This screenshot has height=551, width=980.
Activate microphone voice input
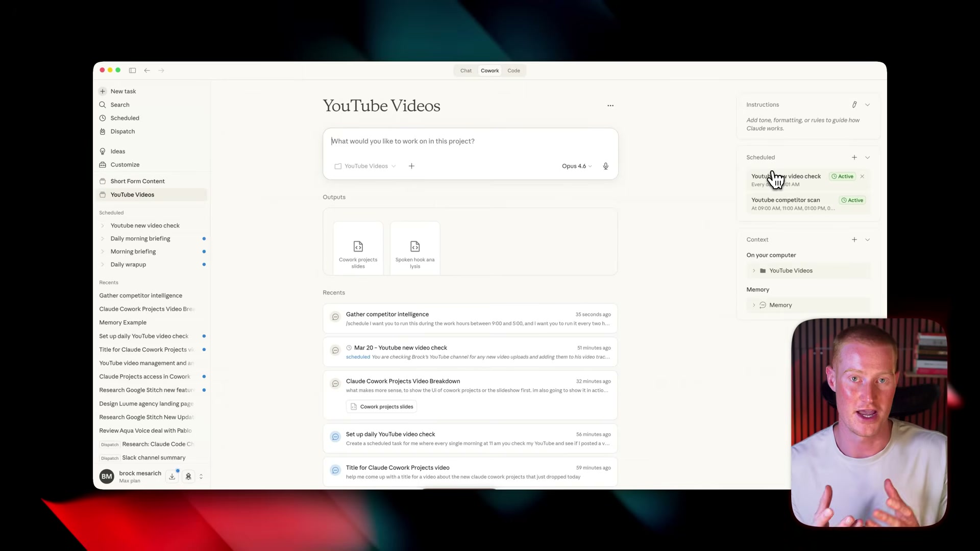606,166
